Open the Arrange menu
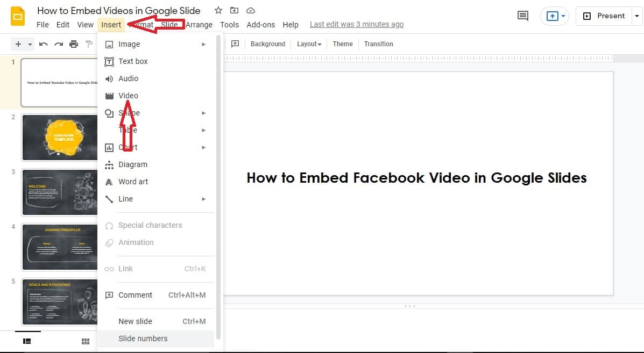The width and height of the screenshot is (644, 353). 199,25
